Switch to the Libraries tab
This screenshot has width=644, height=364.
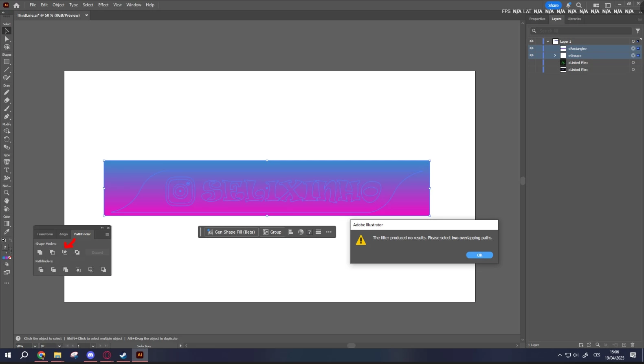(574, 19)
